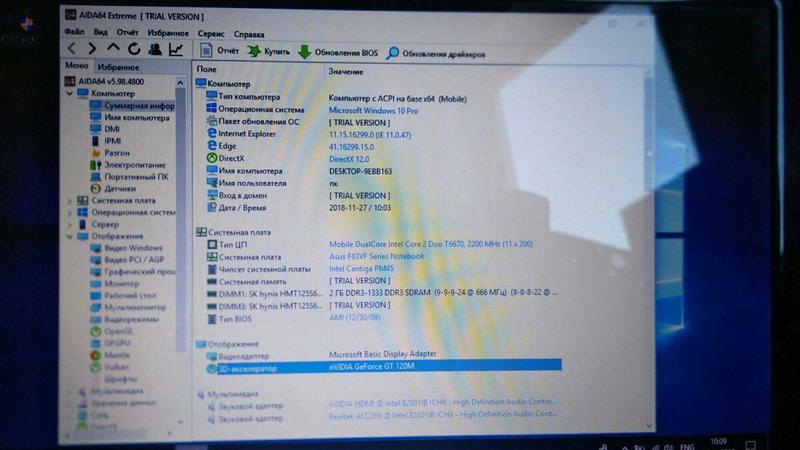The width and height of the screenshot is (800, 450).
Task: Open the Разгон tree item
Action: 117,153
